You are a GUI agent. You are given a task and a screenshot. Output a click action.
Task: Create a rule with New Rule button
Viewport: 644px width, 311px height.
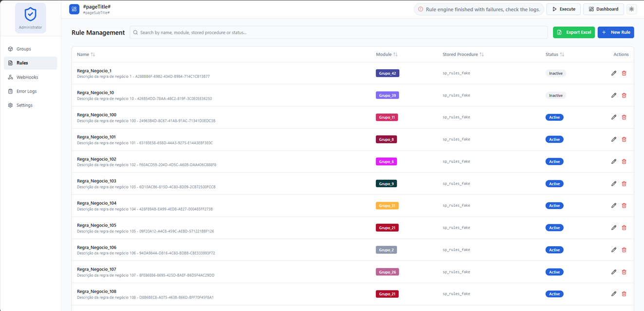pos(616,32)
